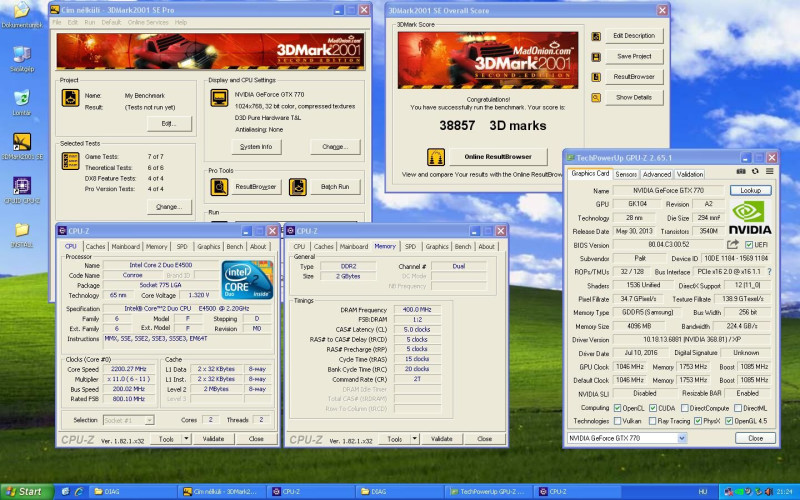Open Tools dropdown arrow in Memory CPU-Z window
Image resolution: width=800 pixels, height=500 pixels.
pos(414,439)
